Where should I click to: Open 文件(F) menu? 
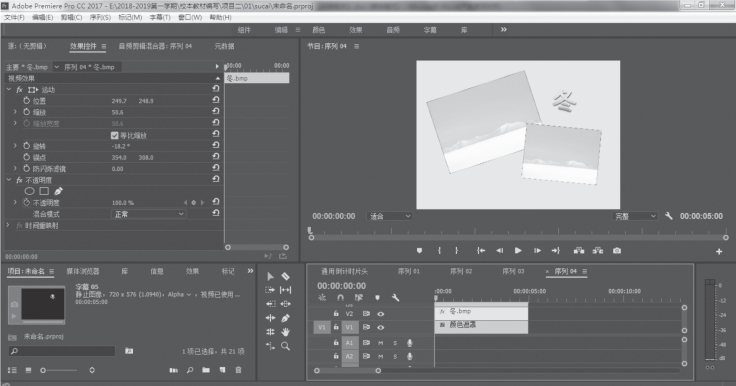click(x=14, y=17)
